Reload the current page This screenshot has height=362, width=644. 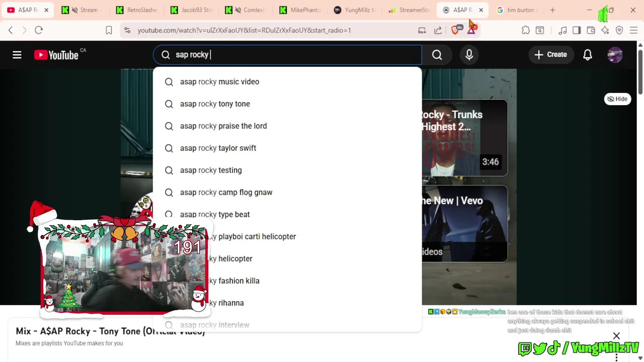39,30
